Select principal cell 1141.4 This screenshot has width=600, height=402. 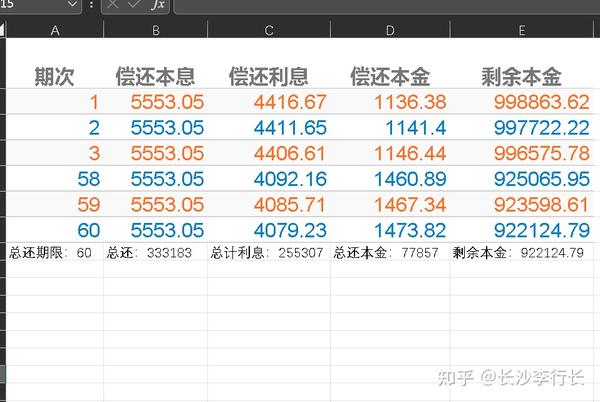[390, 128]
